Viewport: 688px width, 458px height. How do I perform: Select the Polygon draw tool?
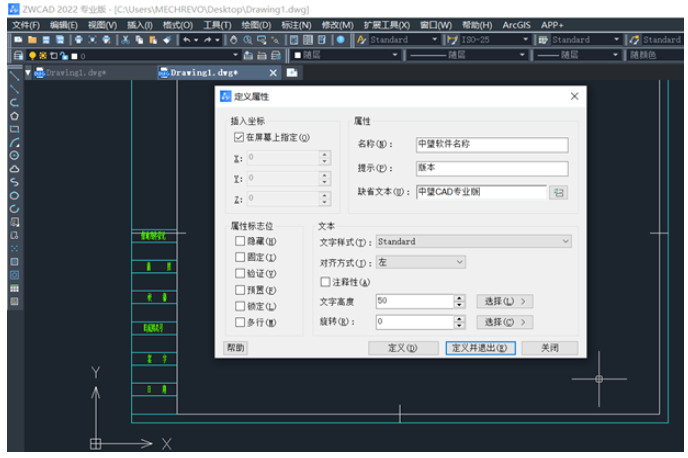click(x=14, y=116)
